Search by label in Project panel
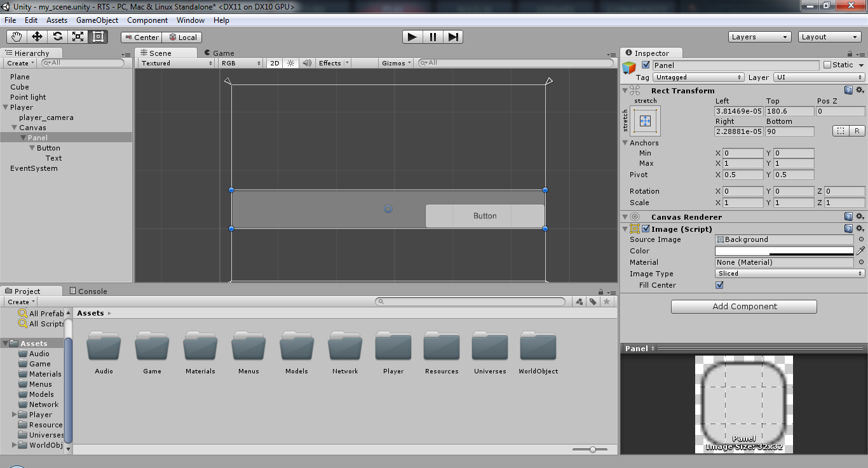868x468 pixels. [593, 302]
